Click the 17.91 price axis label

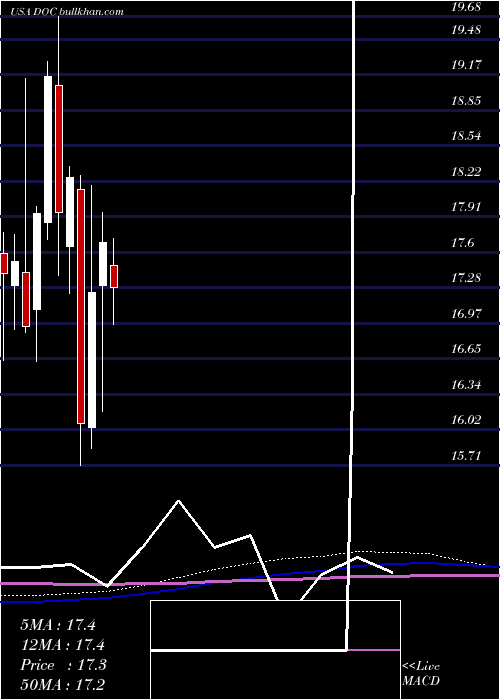pos(465,207)
